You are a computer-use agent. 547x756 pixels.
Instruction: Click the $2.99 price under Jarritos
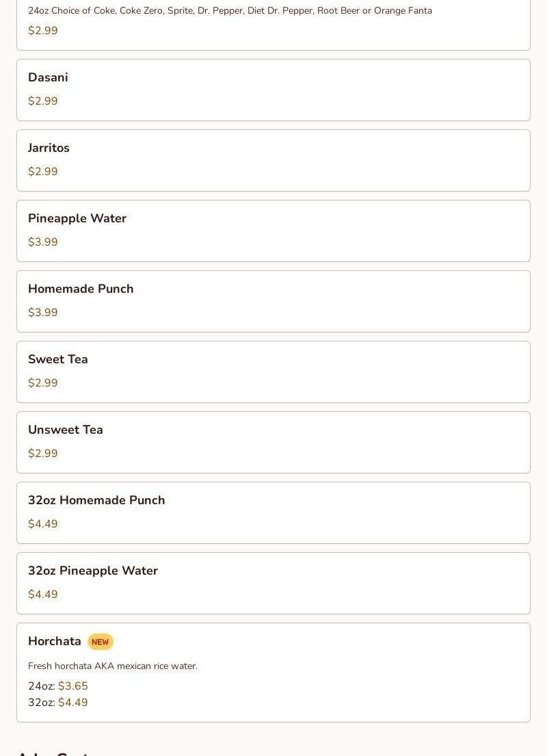43,171
